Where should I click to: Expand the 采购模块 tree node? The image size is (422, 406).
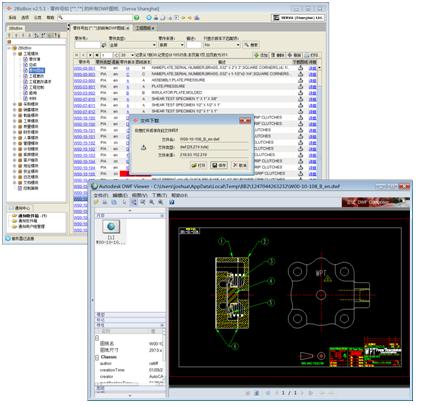click(x=15, y=104)
